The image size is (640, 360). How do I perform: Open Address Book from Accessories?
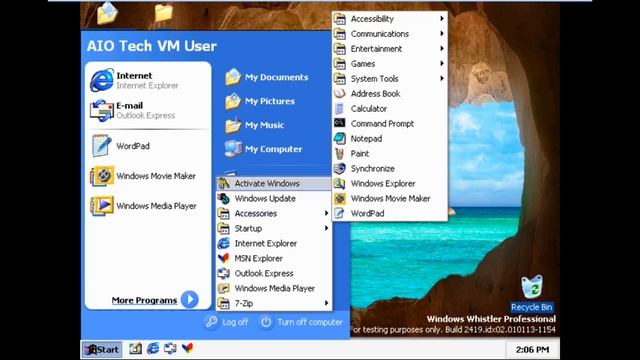390,93
